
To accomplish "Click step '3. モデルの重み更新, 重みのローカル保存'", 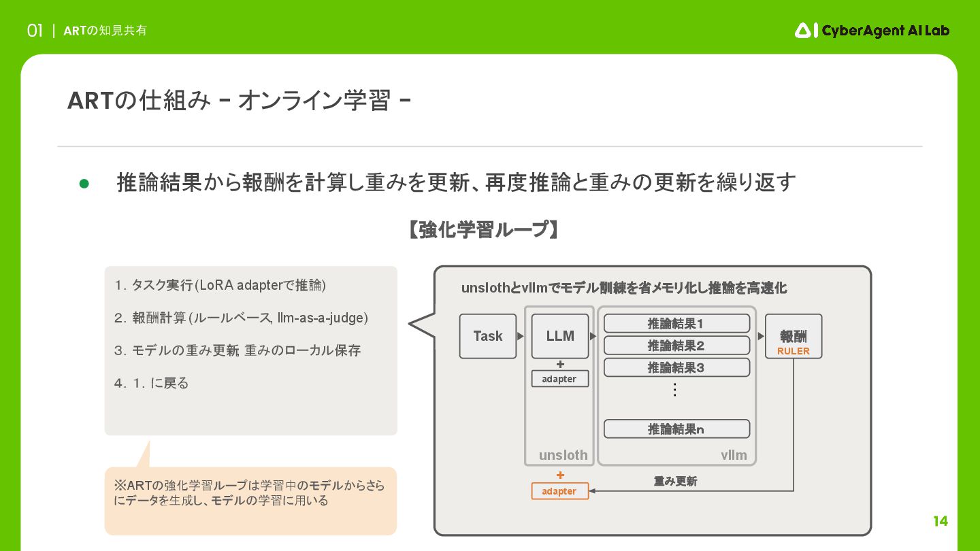I will click(238, 350).
